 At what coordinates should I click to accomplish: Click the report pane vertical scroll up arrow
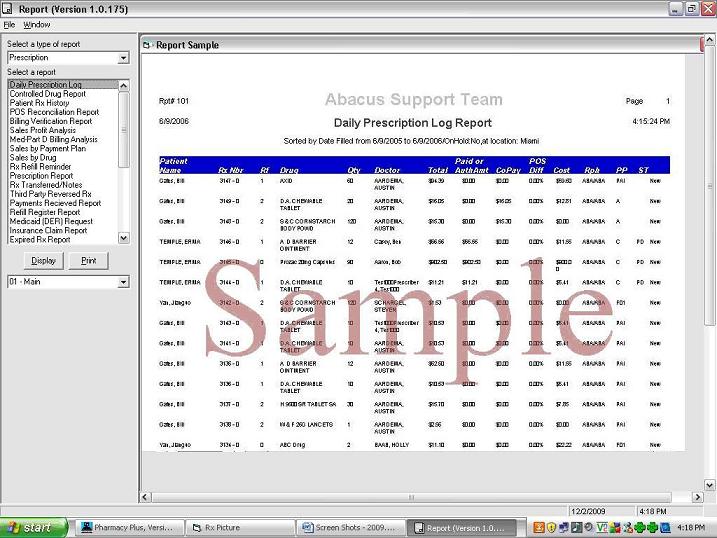click(x=709, y=40)
